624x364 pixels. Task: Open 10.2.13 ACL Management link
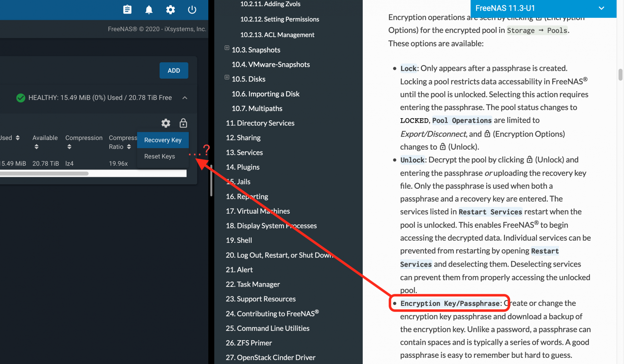click(x=277, y=35)
